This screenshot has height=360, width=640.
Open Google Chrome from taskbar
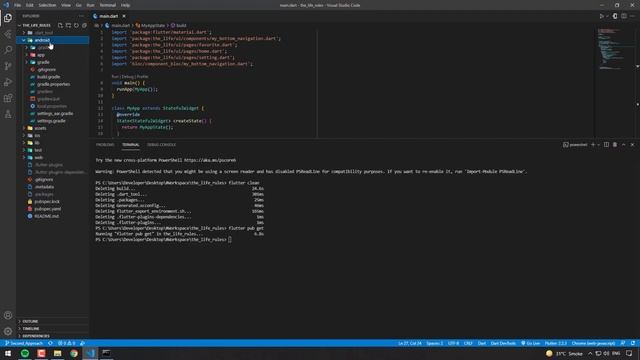tap(74, 353)
